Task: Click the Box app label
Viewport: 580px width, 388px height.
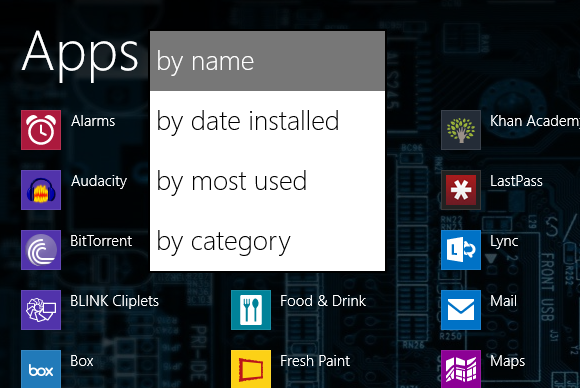Action: [x=82, y=361]
